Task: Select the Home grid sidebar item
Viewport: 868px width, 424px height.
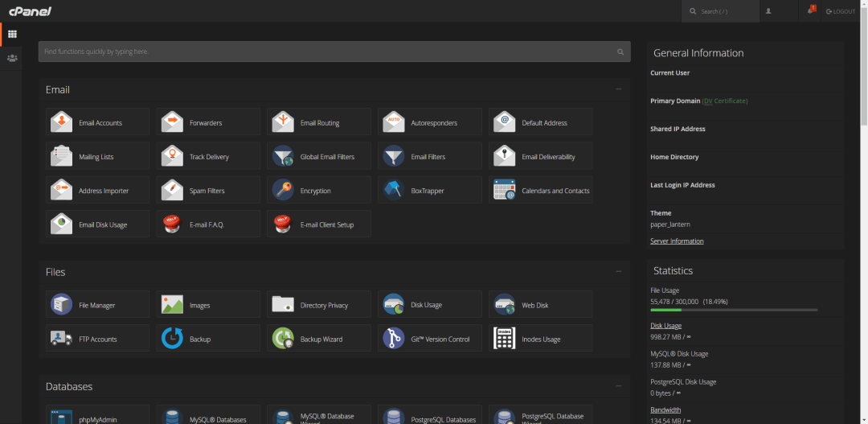Action: 12,34
